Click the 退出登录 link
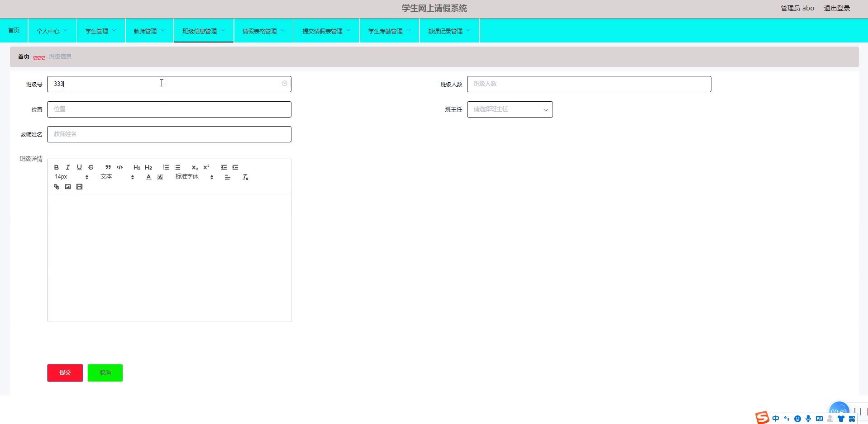Screen dimensions: 868x424 click(x=837, y=8)
